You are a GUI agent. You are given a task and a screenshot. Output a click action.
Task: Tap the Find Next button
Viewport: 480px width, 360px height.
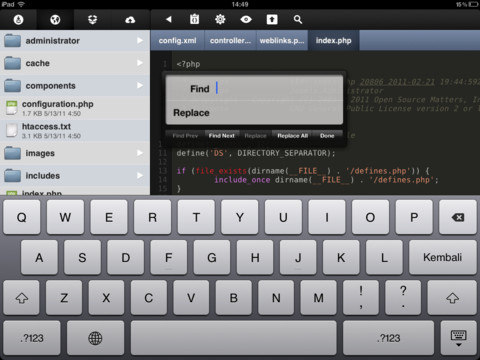[222, 136]
